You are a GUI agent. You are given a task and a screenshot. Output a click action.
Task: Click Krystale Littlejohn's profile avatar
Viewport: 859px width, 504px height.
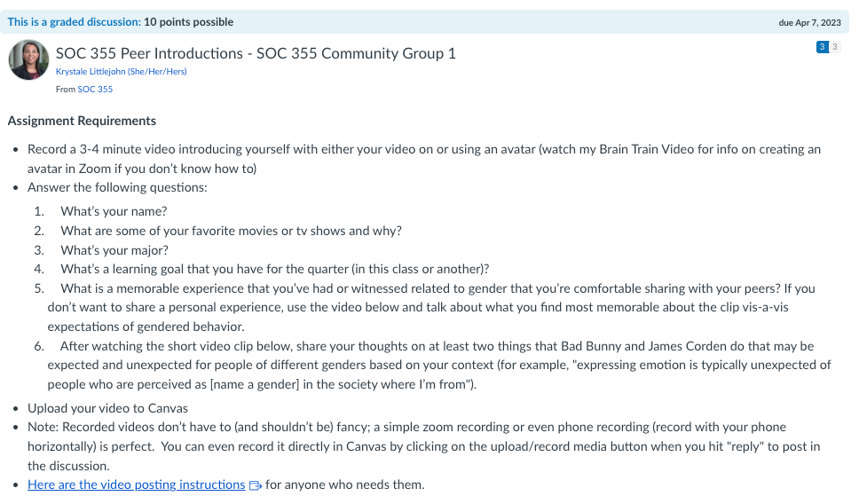tap(28, 60)
